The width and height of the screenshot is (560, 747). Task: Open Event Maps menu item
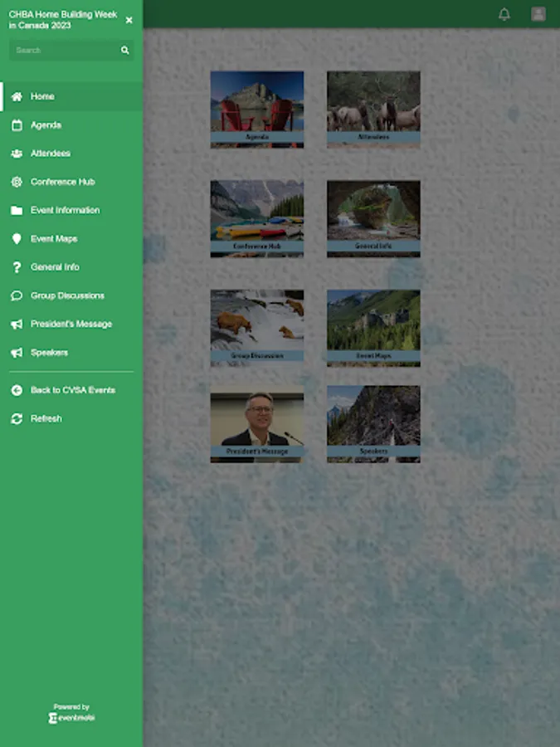point(71,239)
